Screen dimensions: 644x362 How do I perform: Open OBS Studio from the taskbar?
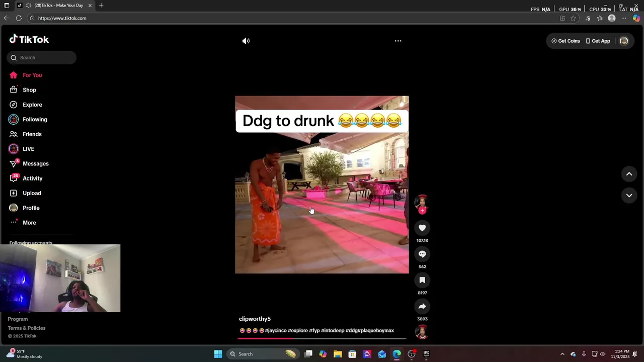pos(412,354)
